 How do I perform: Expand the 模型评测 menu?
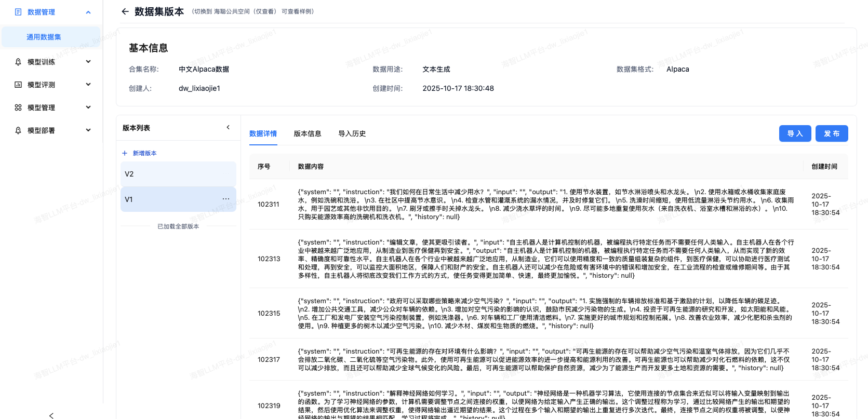pos(88,85)
